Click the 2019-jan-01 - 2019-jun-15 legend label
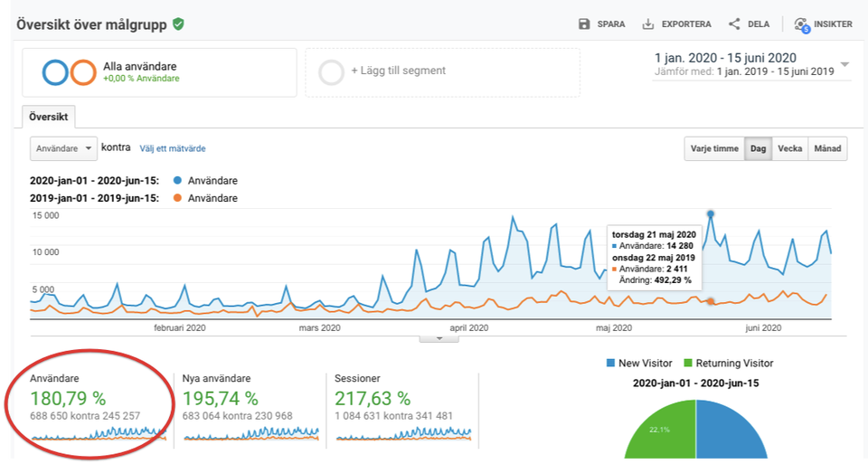This screenshot has width=868, height=464. click(95, 198)
